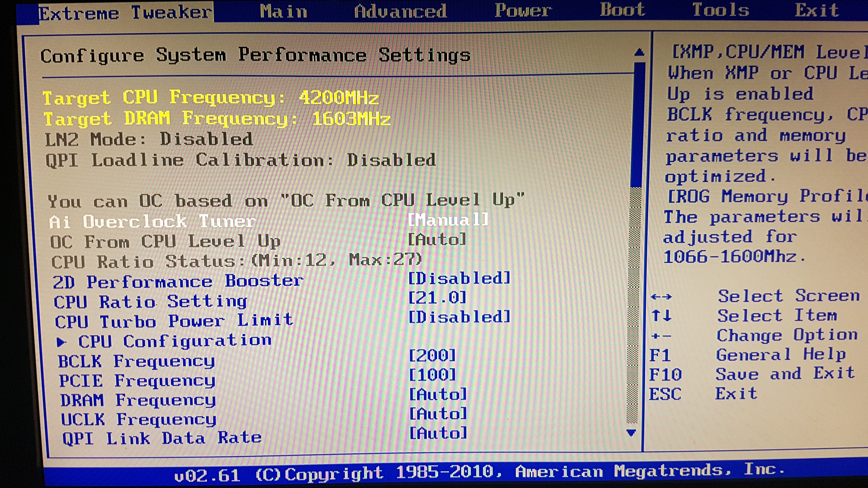Click the up-down arrows Select Item icon
The height and width of the screenshot is (488, 868).
pyautogui.click(x=661, y=316)
